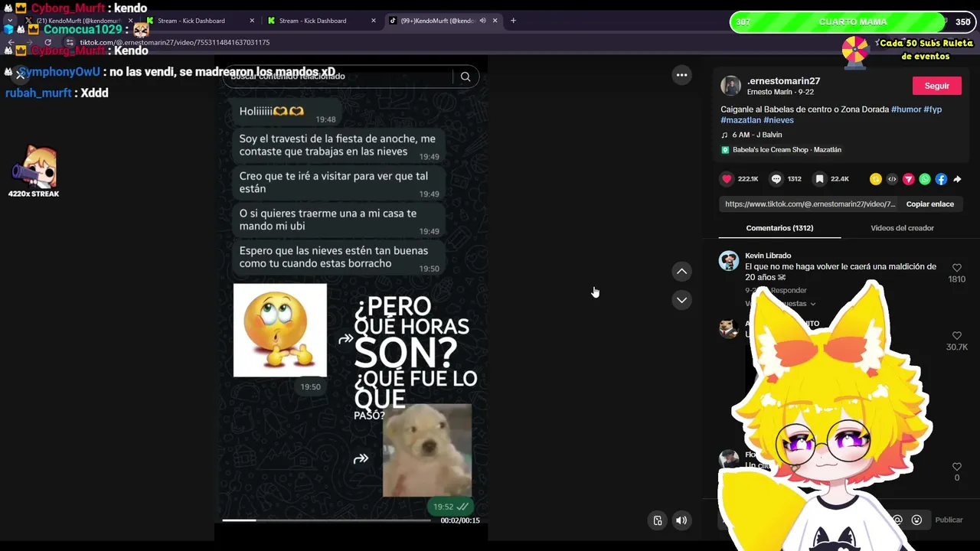Viewport: 980px width, 551px height.
Task: Seek on the video progress bar
Action: tap(326, 520)
